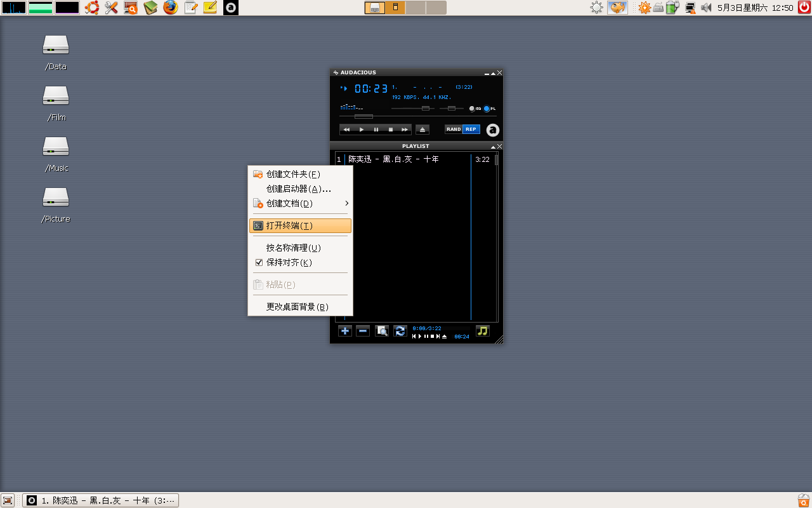
Task: Click the mini previous button in playlist footer
Action: (414, 337)
